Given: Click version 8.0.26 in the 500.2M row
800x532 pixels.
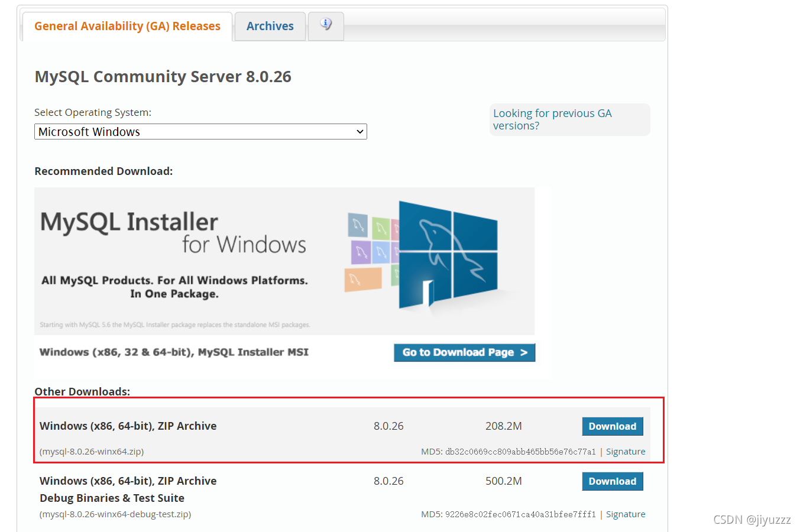Looking at the screenshot, I should (x=388, y=481).
